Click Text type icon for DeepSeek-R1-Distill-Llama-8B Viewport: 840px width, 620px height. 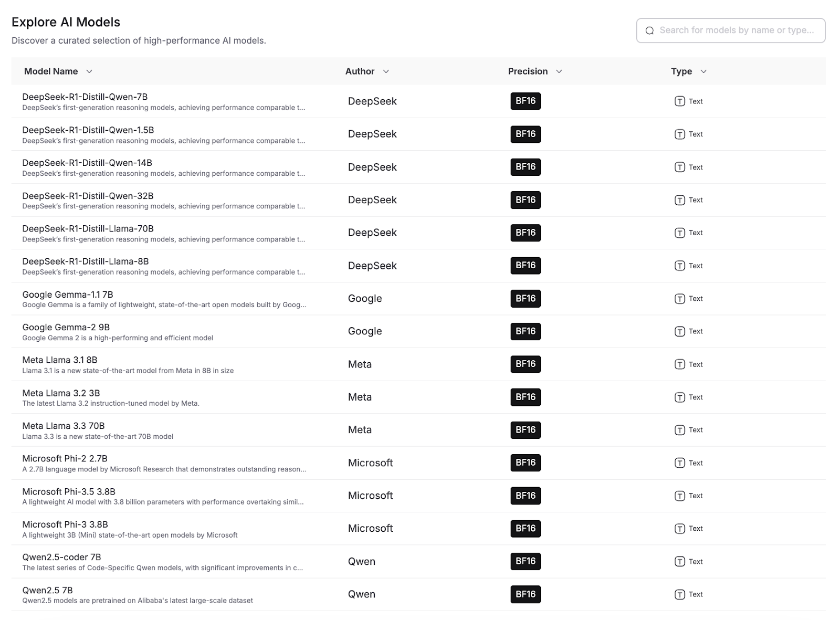[x=679, y=266]
